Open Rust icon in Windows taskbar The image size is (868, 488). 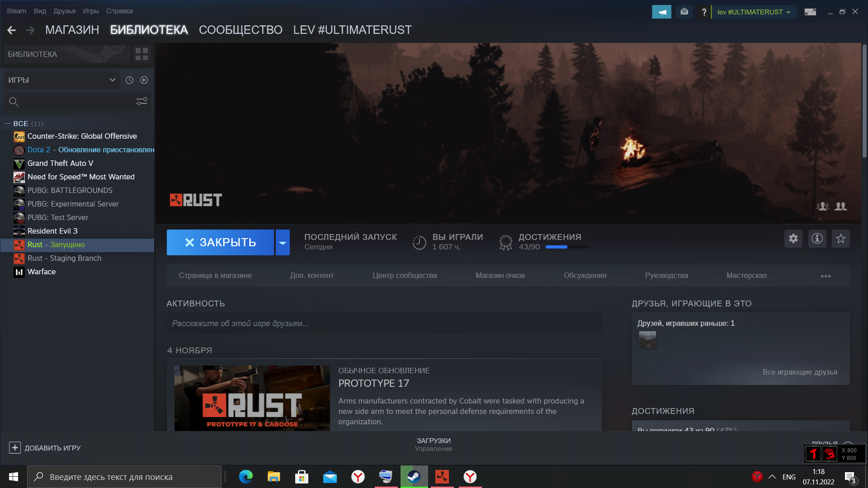[442, 477]
